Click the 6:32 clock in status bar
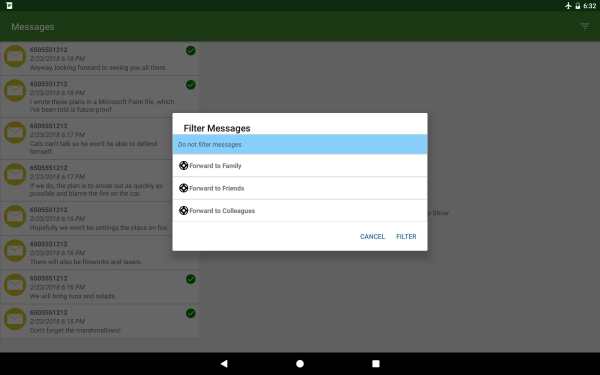The width and height of the screenshot is (600, 375). pos(590,6)
